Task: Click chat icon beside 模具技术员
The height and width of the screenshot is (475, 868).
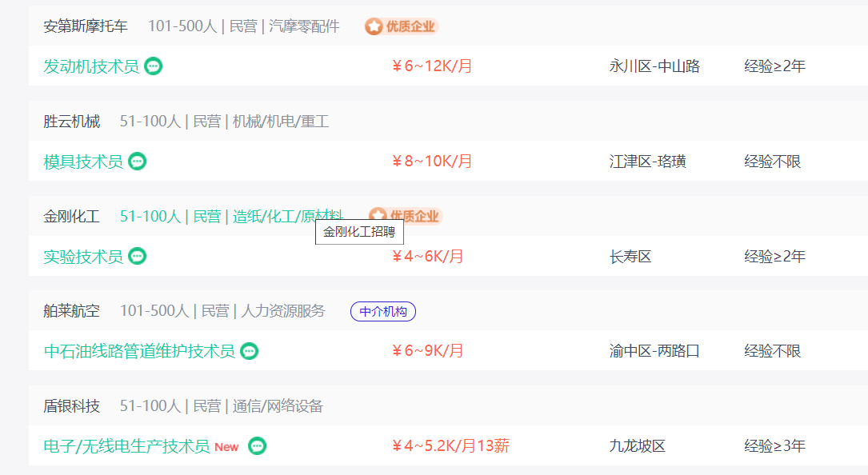Action: click(x=138, y=162)
